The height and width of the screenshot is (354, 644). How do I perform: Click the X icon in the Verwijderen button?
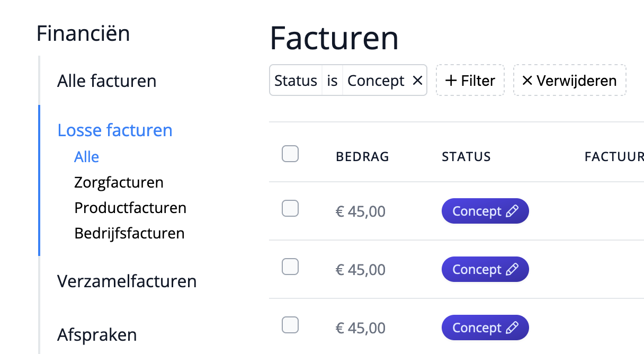[x=527, y=81]
